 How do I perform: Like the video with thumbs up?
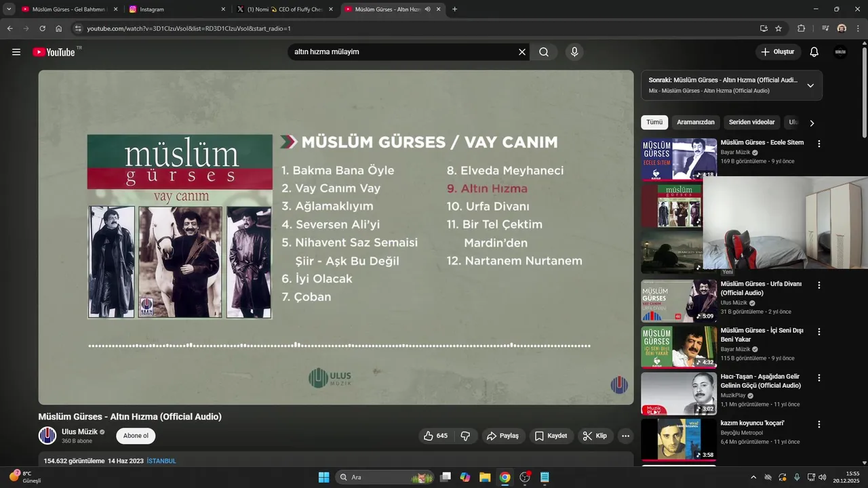pyautogui.click(x=435, y=436)
